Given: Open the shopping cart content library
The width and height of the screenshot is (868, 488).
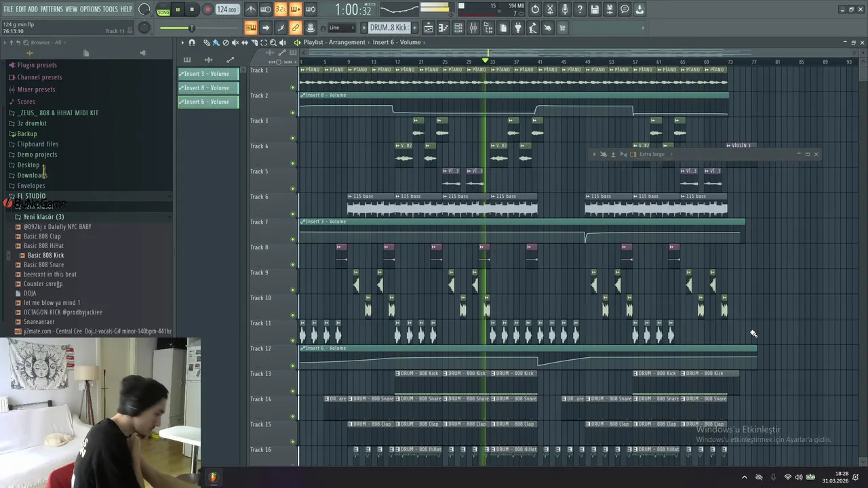Looking at the screenshot, I should pos(562,28).
